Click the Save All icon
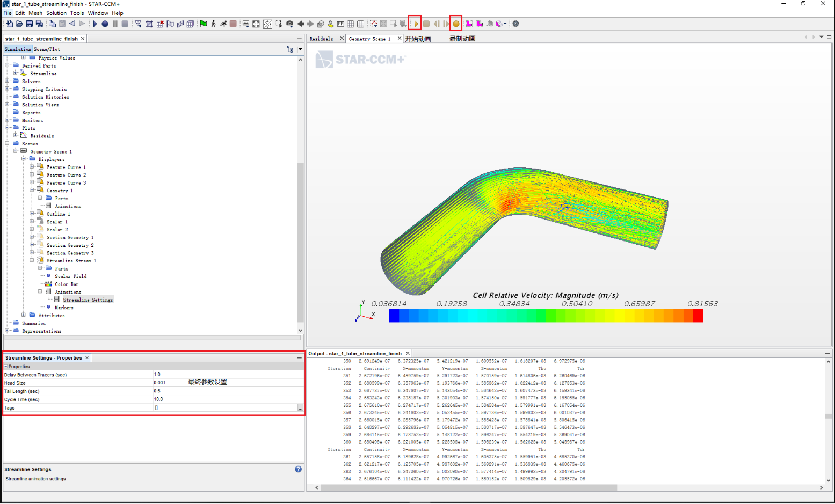Image resolution: width=835 pixels, height=504 pixels. coord(39,24)
